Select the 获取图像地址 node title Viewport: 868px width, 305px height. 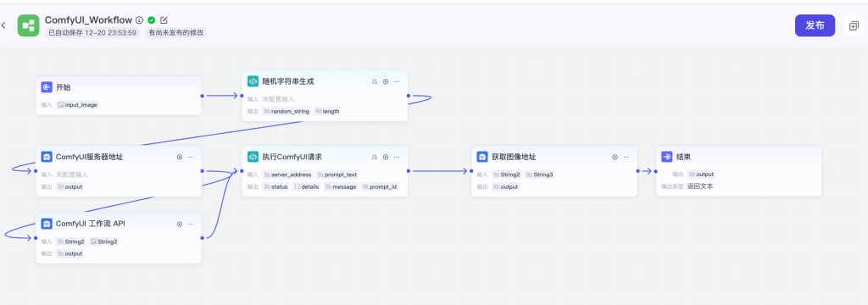514,157
